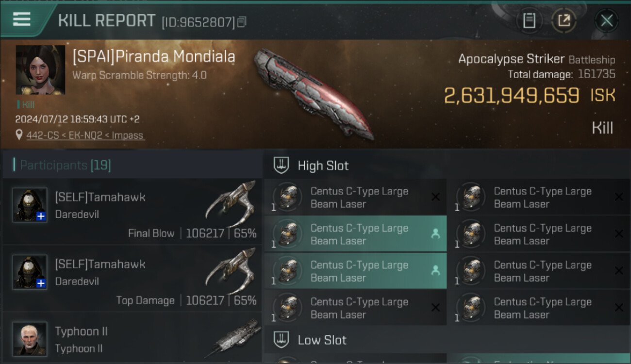View the Apocalypse Striker ship image
Image resolution: width=631 pixels, height=364 pixels.
click(315, 93)
